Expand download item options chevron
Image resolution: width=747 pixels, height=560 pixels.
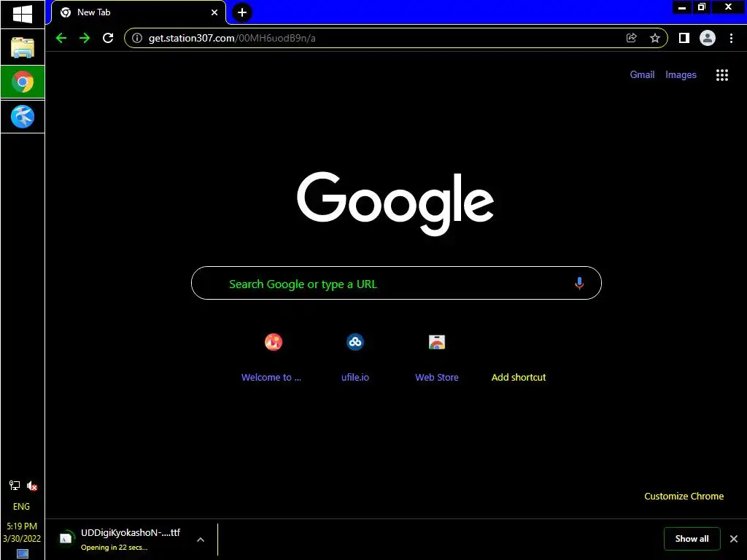coord(201,540)
